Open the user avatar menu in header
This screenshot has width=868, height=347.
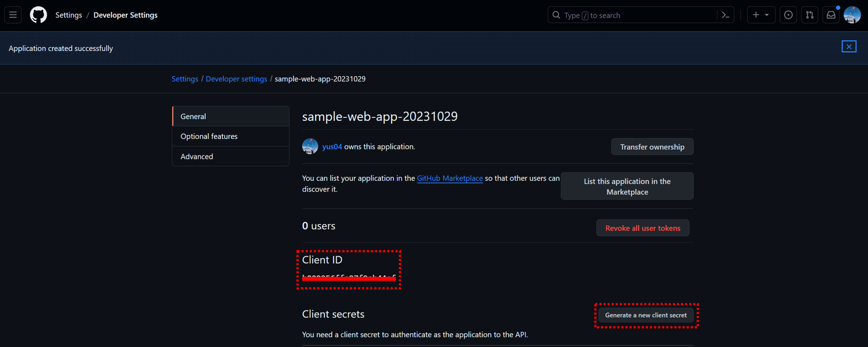click(x=852, y=15)
